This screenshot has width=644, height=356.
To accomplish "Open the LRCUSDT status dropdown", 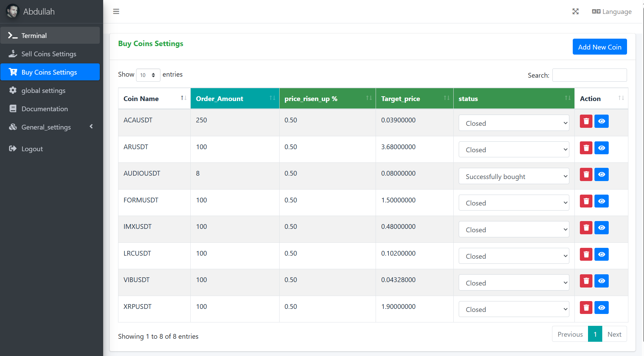I will (514, 256).
